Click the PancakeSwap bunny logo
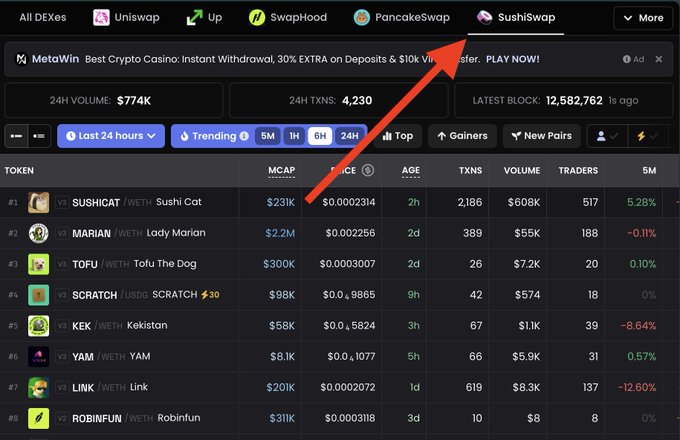 [362, 18]
